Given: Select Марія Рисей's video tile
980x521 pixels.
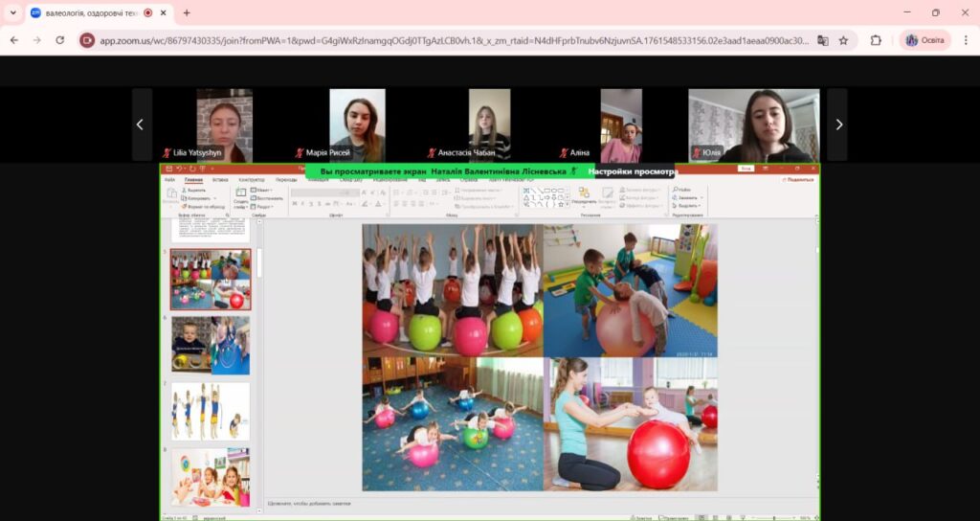Looking at the screenshot, I should [x=357, y=125].
